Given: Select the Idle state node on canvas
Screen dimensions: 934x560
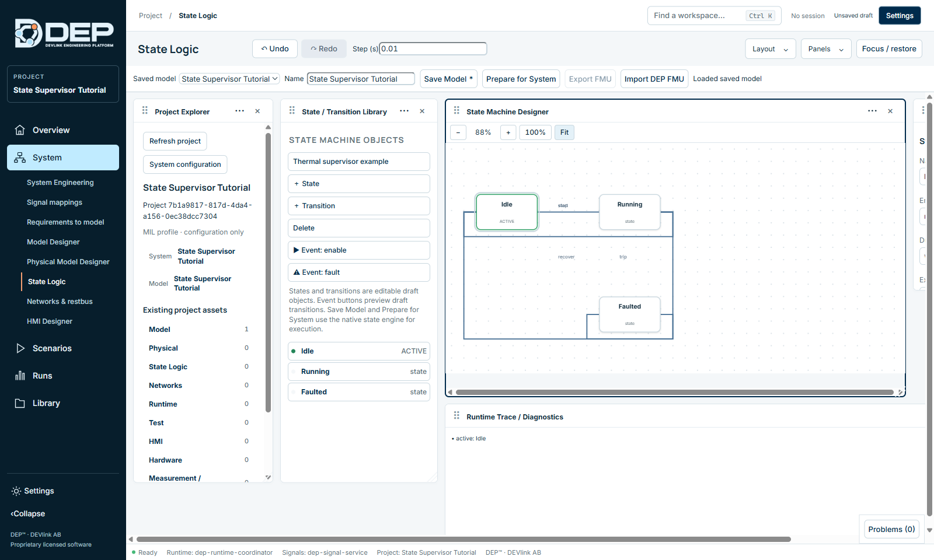Looking at the screenshot, I should (x=507, y=212).
